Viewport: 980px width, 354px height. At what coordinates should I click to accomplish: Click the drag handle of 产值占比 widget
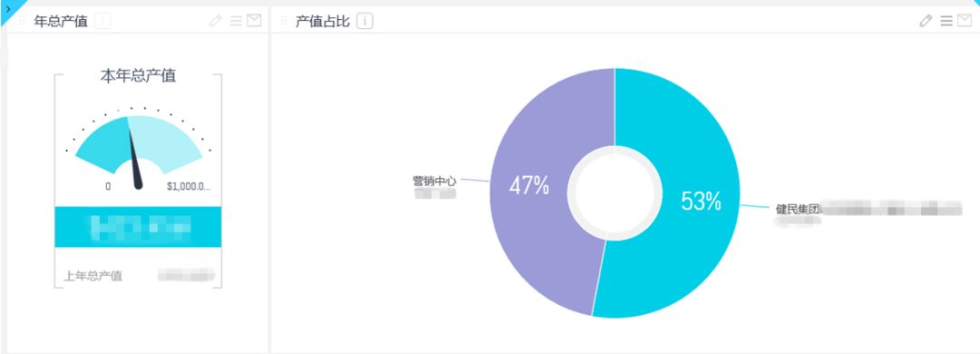click(x=284, y=21)
